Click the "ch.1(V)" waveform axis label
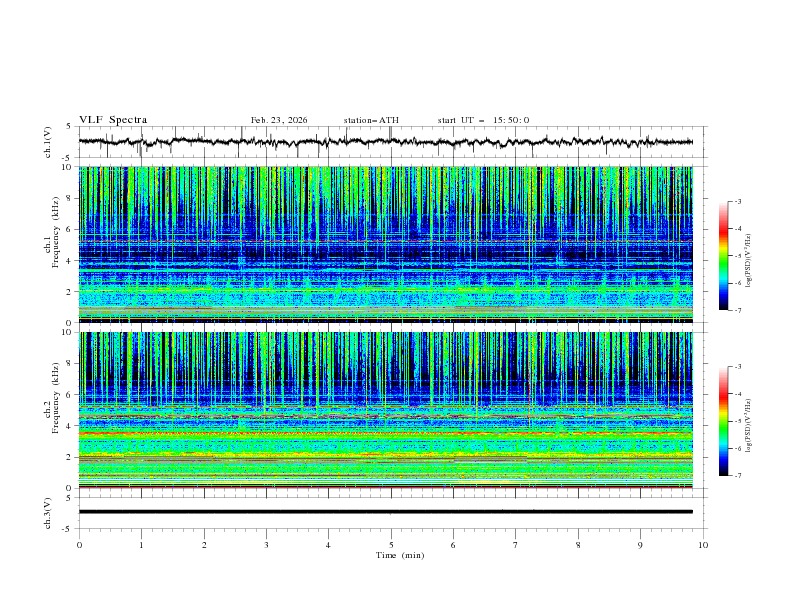The height and width of the screenshot is (612, 792). click(48, 142)
